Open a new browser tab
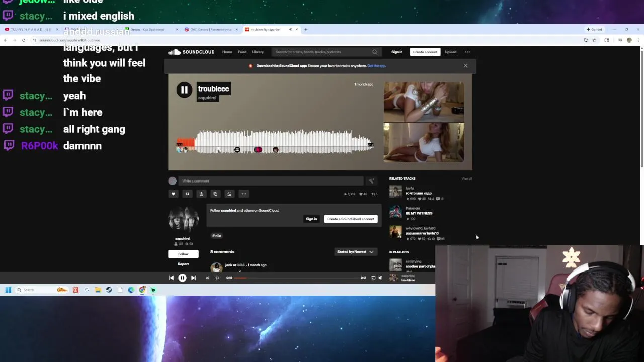Screen dimensions: 644x362 [x=305, y=29]
